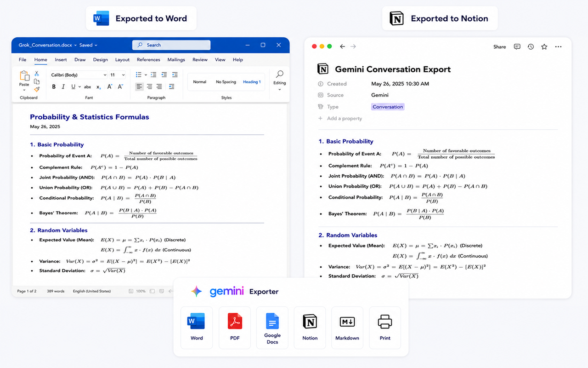Viewport: 588px width, 368px height.
Task: Apply the Heading 1 style
Action: tap(252, 82)
